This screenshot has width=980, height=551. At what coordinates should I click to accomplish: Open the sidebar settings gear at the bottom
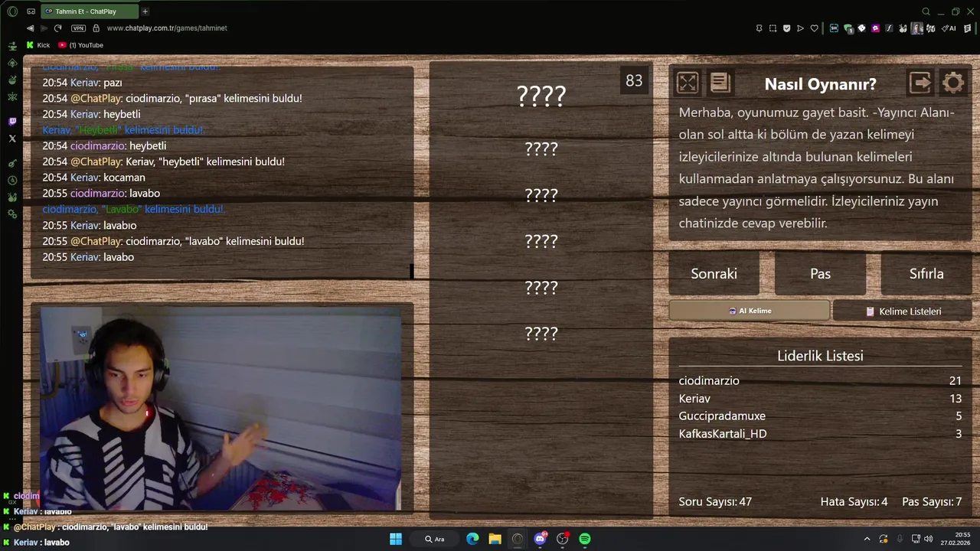coord(12,214)
